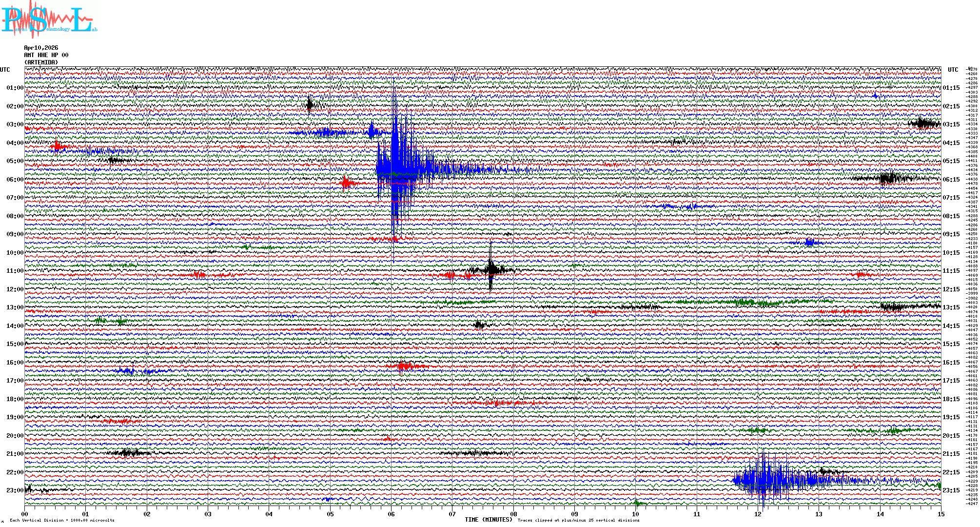The width and height of the screenshot is (980, 527).
Task: Click the (ARTEMIDA) station name
Action: tap(41, 62)
